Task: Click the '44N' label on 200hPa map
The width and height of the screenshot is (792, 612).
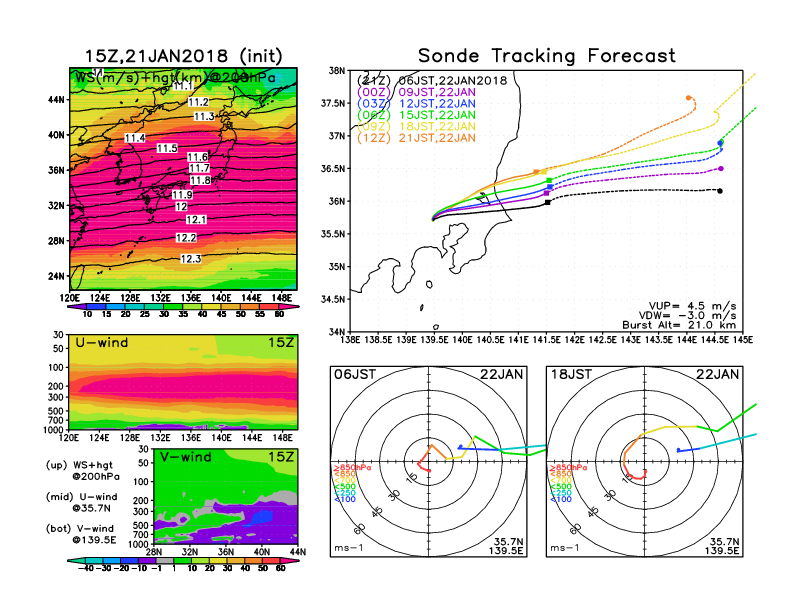Action: coord(57,99)
